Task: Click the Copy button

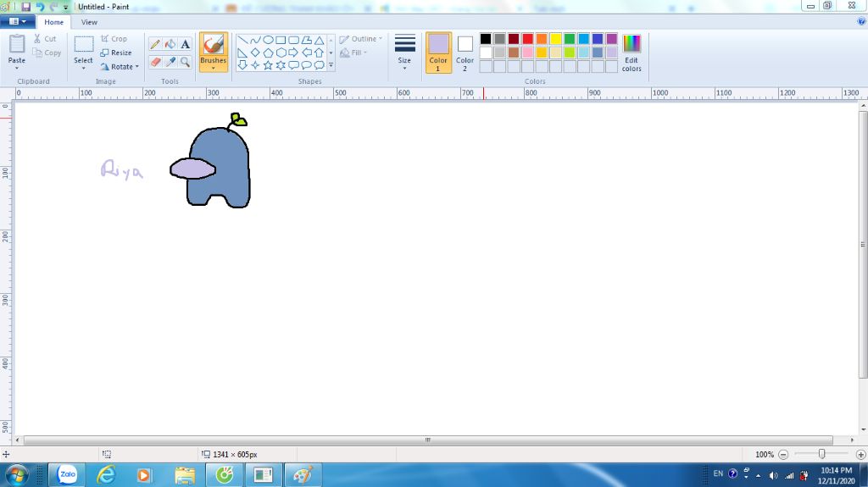Action: pyautogui.click(x=47, y=53)
